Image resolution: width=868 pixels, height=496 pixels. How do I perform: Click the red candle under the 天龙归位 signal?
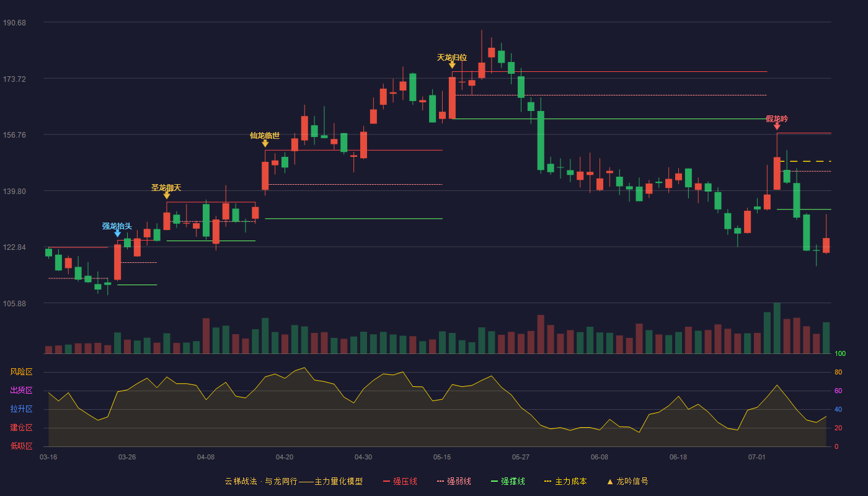(x=452, y=97)
